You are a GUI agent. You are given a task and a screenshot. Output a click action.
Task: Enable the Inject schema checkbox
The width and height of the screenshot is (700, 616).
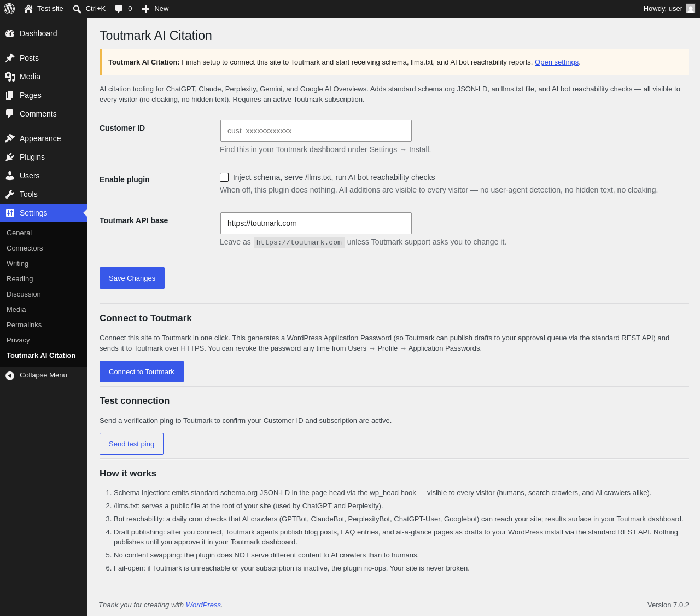coord(224,177)
